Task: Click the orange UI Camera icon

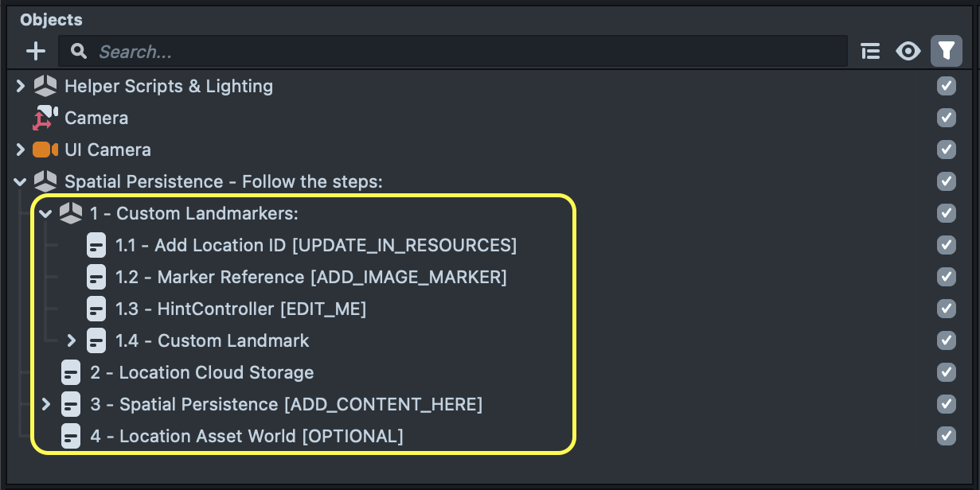Action: (45, 150)
